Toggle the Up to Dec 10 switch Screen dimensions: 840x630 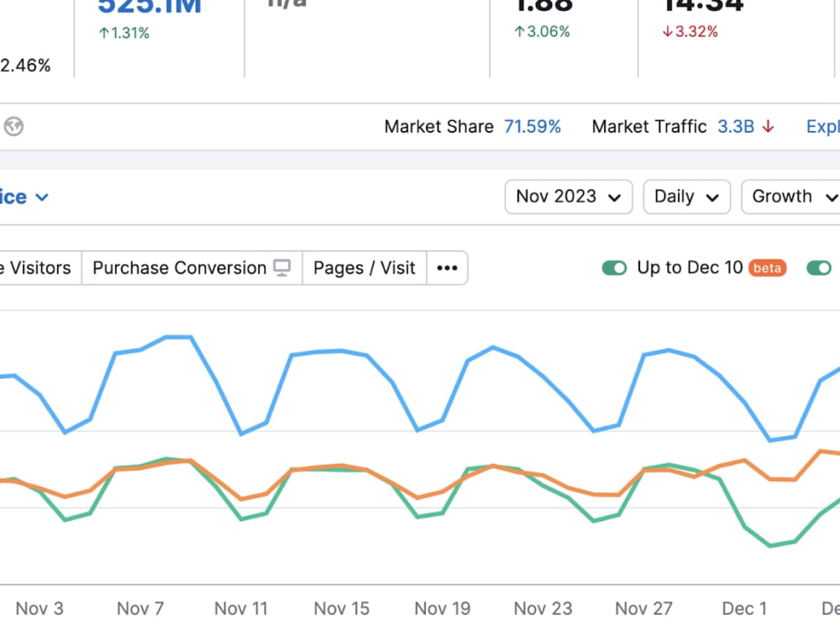[614, 268]
